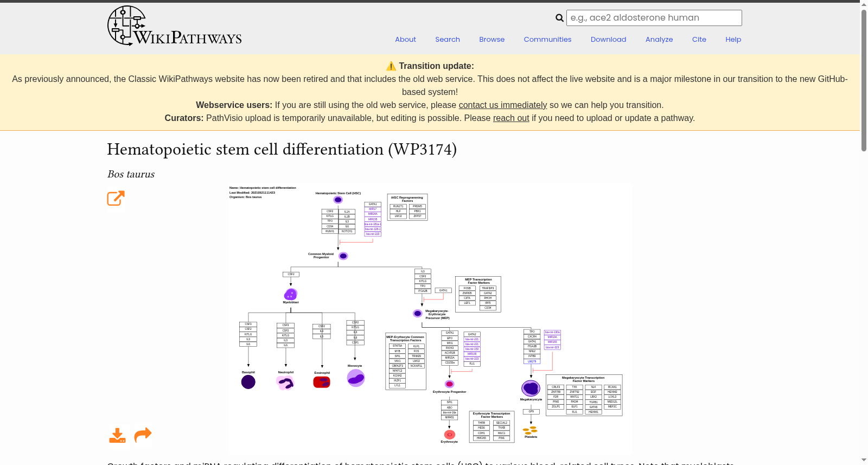Click the Megakaryocyte-Erythrocyte Precursor cell icon
Screen dimensions: 868x465
click(x=417, y=314)
